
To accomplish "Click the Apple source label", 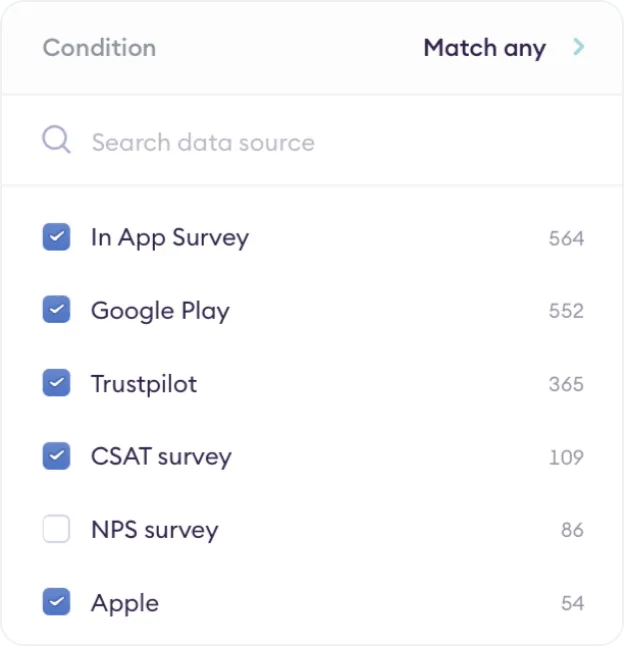I will (x=125, y=603).
